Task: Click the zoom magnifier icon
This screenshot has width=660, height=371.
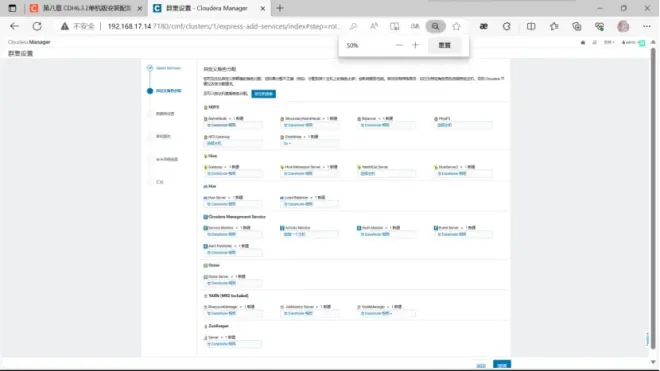Action: click(x=435, y=26)
